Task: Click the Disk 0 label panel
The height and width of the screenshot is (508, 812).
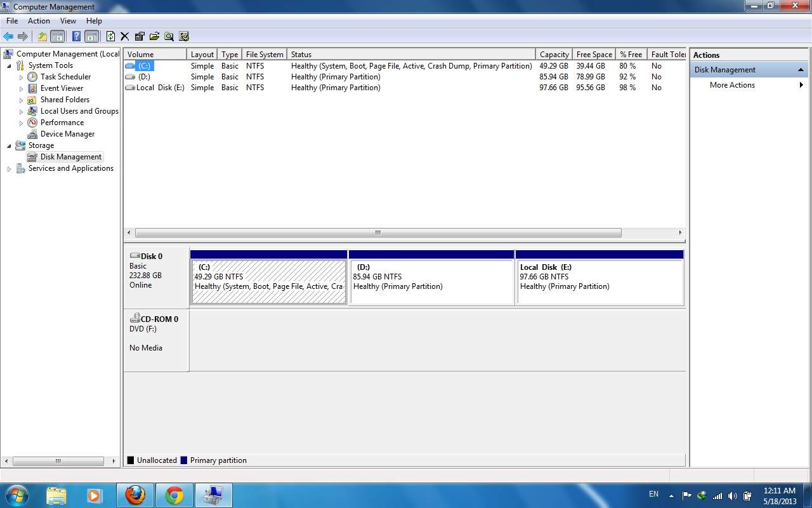Action: [x=156, y=277]
